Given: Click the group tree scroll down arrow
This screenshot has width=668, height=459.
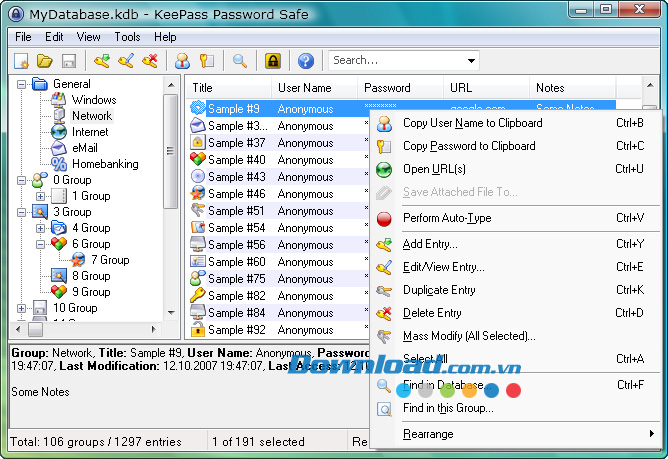Looking at the screenshot, I should (171, 313).
